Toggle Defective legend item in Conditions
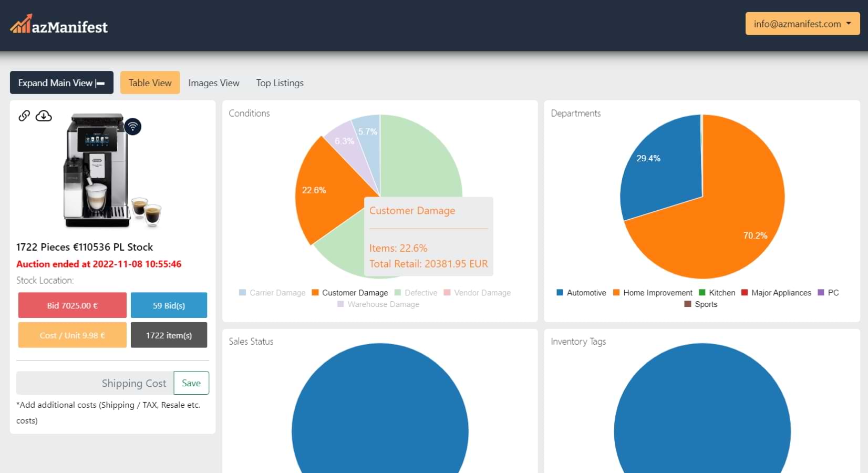 [x=416, y=293]
